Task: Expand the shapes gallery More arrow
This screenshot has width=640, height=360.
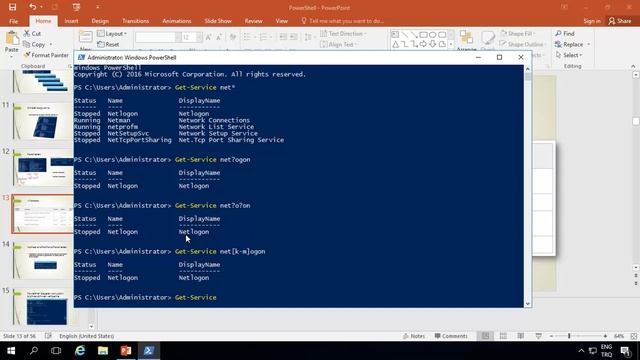Action: (451, 44)
